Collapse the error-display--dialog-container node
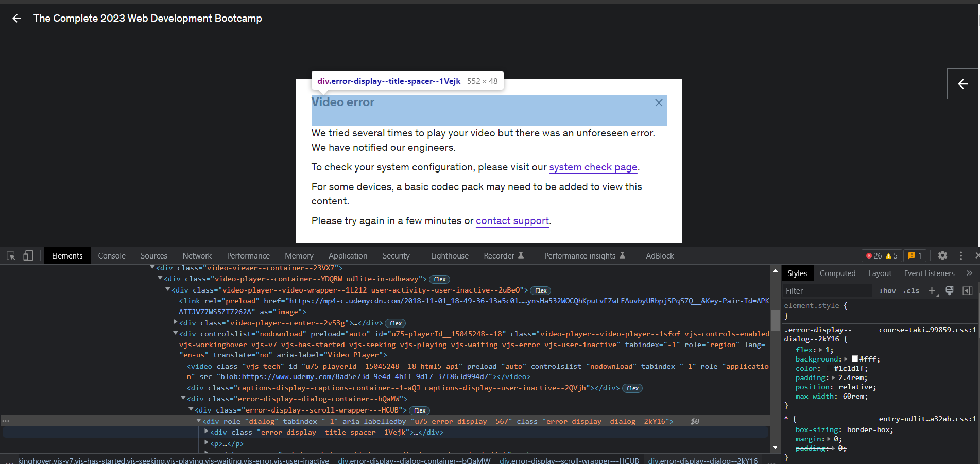Viewport: 980px width, 464px height. click(x=183, y=399)
